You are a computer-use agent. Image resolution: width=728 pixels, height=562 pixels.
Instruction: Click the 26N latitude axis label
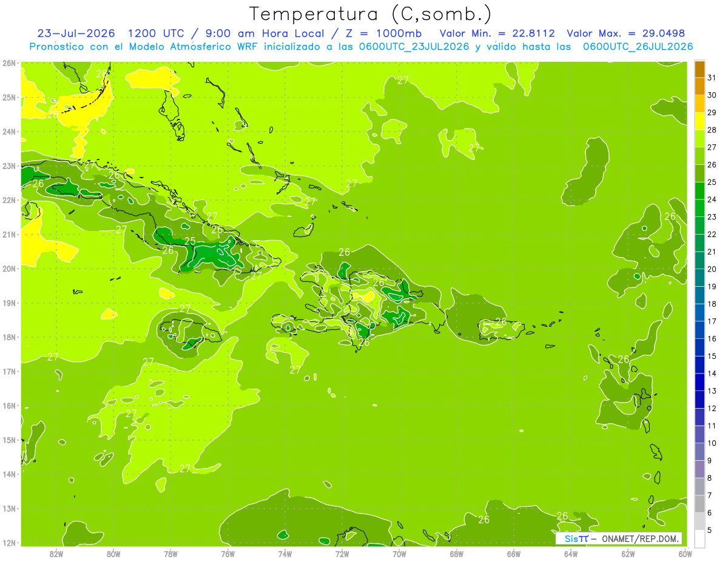coord(9,63)
